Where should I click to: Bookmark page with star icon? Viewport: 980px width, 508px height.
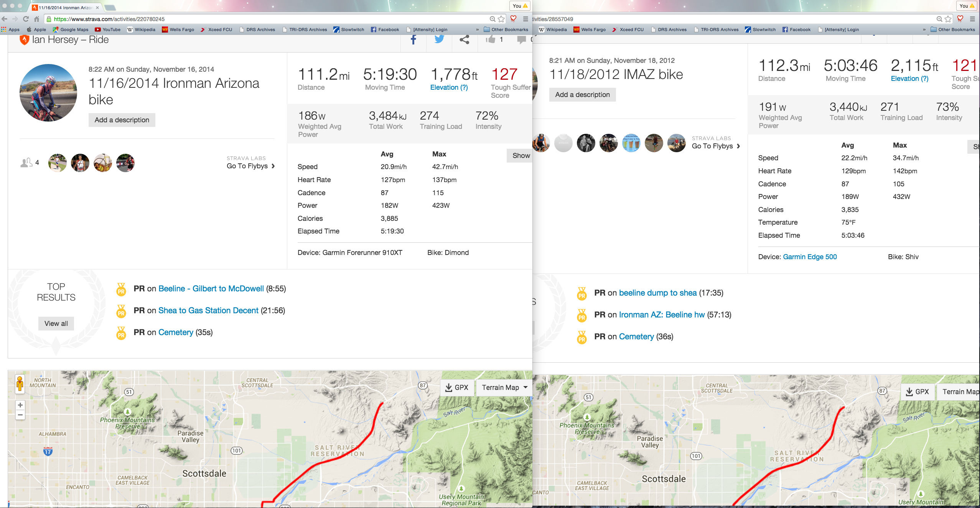click(x=501, y=19)
